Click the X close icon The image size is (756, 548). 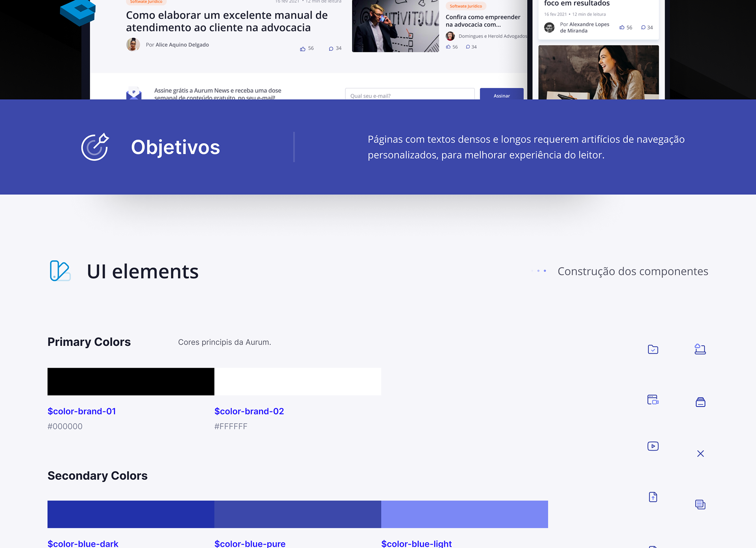pyautogui.click(x=700, y=454)
